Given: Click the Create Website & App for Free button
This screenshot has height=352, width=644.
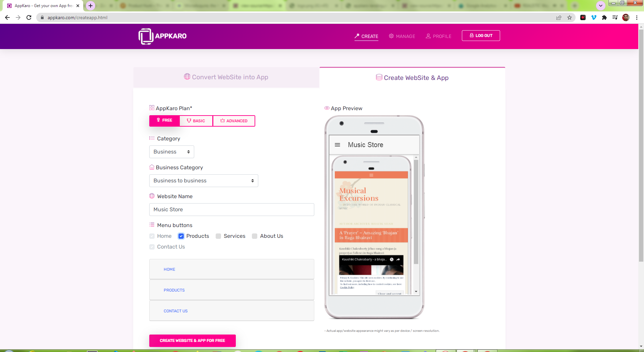Looking at the screenshot, I should [x=192, y=340].
